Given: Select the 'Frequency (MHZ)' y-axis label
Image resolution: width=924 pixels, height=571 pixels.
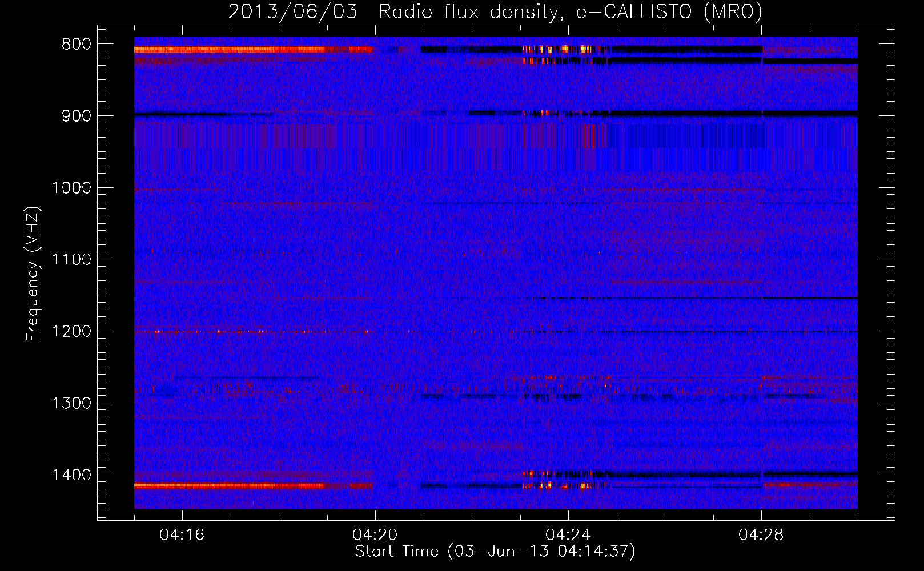Looking at the screenshot, I should (33, 274).
